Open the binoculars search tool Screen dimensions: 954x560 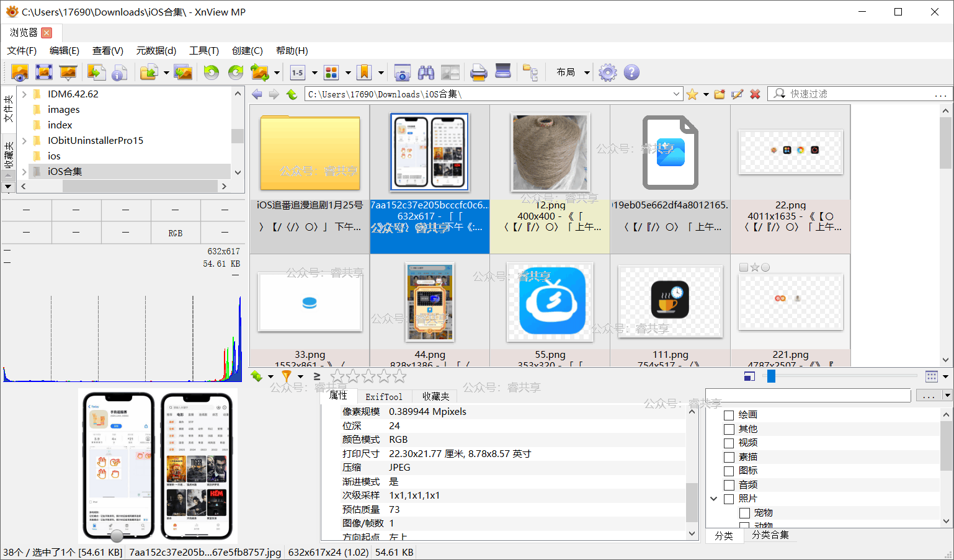[426, 73]
